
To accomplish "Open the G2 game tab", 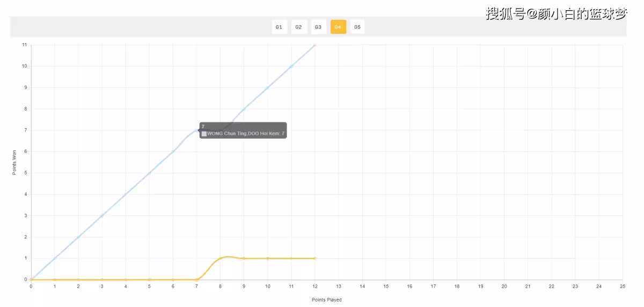I will [299, 27].
